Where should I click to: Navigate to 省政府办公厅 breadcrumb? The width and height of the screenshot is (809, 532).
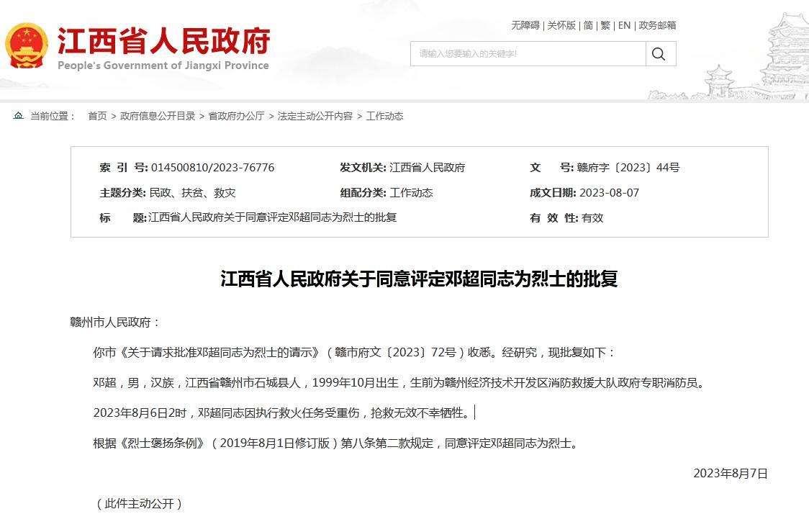pyautogui.click(x=236, y=116)
